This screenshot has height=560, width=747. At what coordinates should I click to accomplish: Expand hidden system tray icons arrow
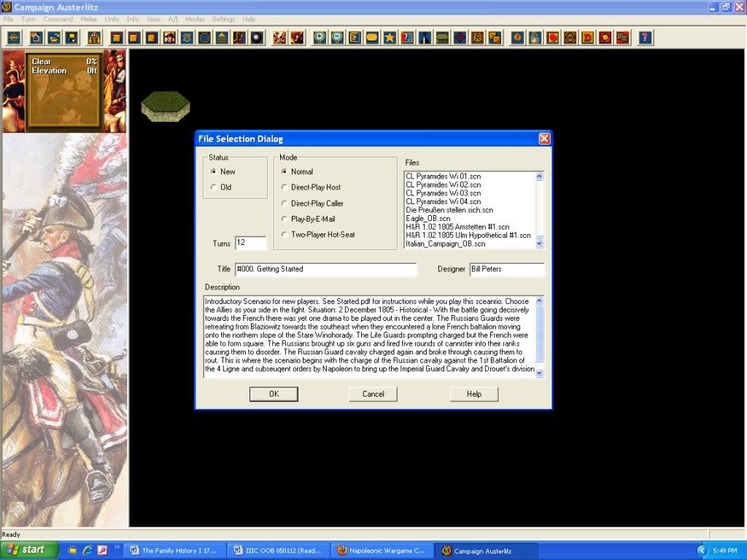click(x=701, y=551)
